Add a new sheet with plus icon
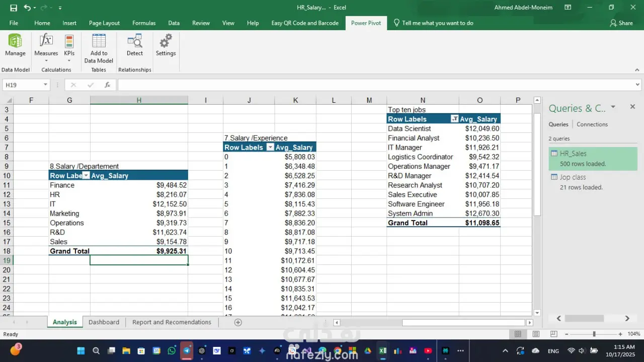The width and height of the screenshot is (644, 362). click(238, 322)
